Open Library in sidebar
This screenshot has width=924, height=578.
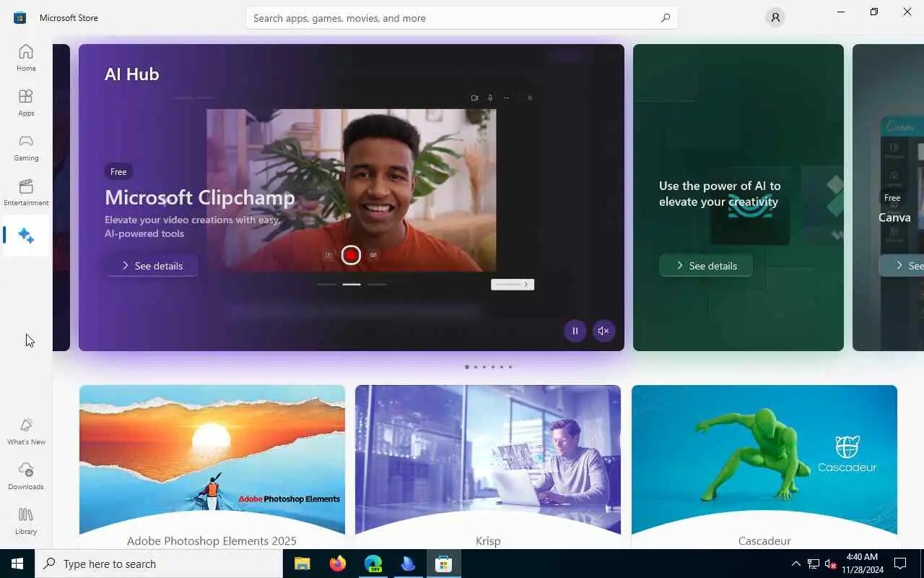tap(26, 521)
